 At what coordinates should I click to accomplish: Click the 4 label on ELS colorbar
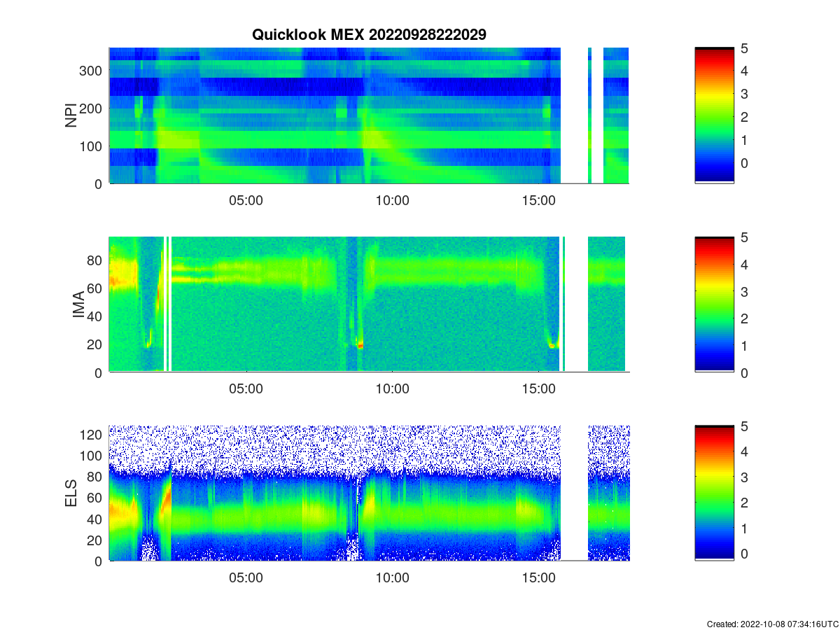coord(745,451)
